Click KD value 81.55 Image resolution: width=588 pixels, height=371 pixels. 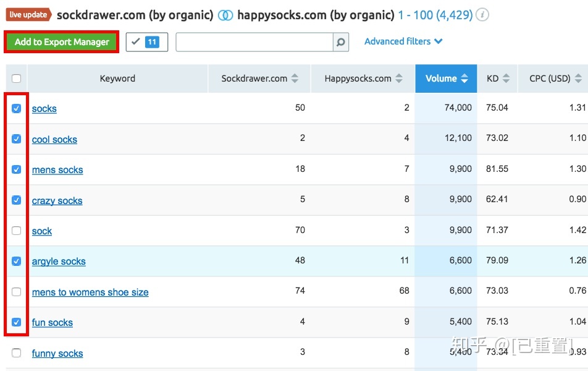(x=497, y=169)
